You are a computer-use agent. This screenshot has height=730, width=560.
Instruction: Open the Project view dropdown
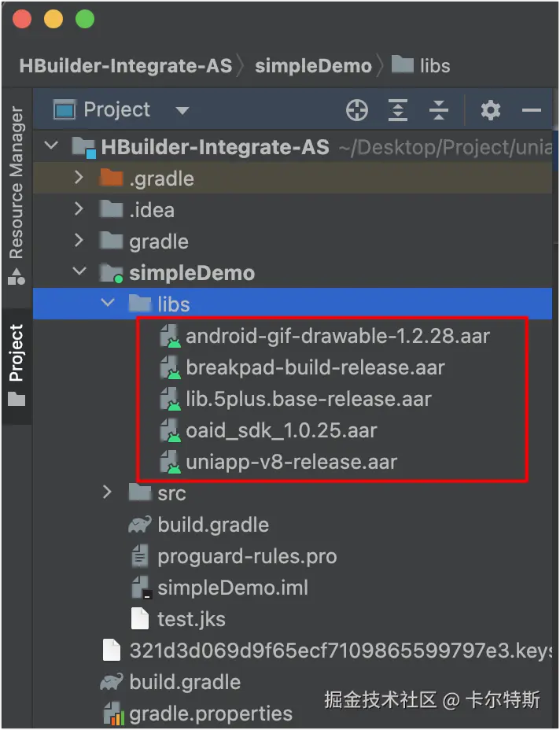[x=182, y=111]
